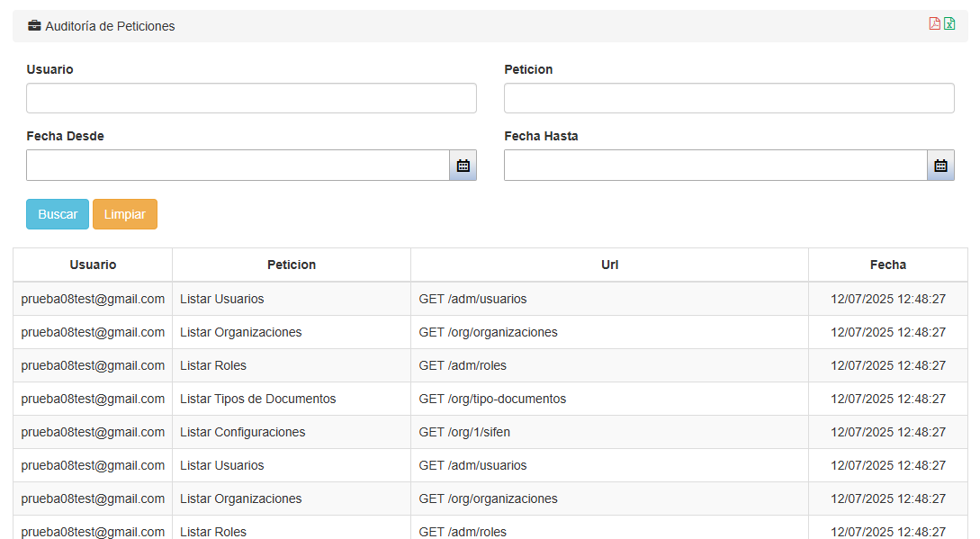Open the Fecha Desde calendar picker
The height and width of the screenshot is (539, 980).
(x=463, y=166)
